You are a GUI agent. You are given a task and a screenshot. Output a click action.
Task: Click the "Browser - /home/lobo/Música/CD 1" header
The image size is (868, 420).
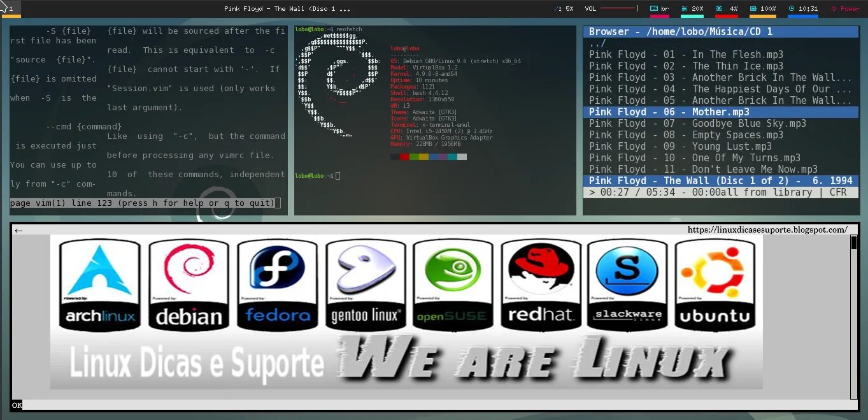tap(721, 32)
